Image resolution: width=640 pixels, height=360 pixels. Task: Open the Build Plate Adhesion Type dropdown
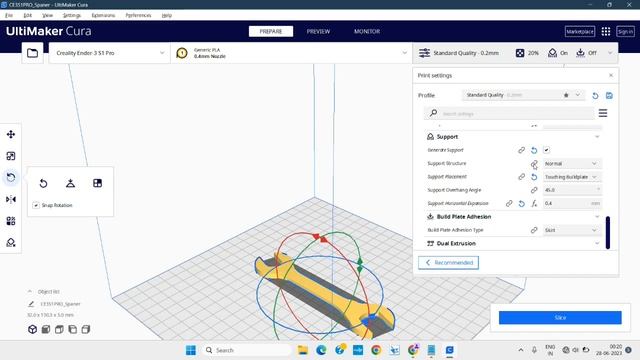tap(572, 230)
